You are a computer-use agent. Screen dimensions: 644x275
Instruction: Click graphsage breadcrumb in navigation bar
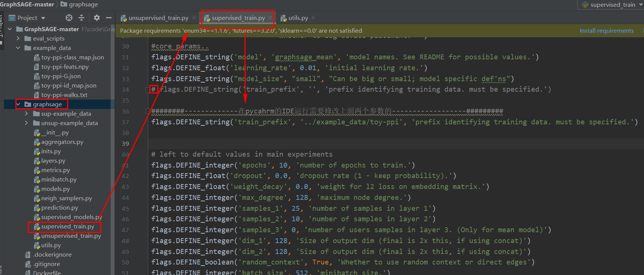point(83,4)
